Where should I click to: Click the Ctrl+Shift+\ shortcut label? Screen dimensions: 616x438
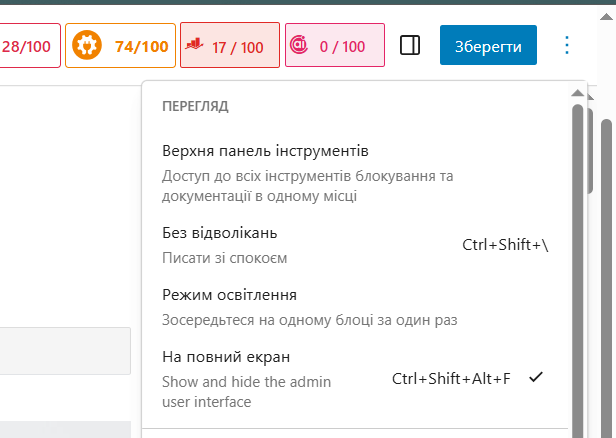click(505, 244)
